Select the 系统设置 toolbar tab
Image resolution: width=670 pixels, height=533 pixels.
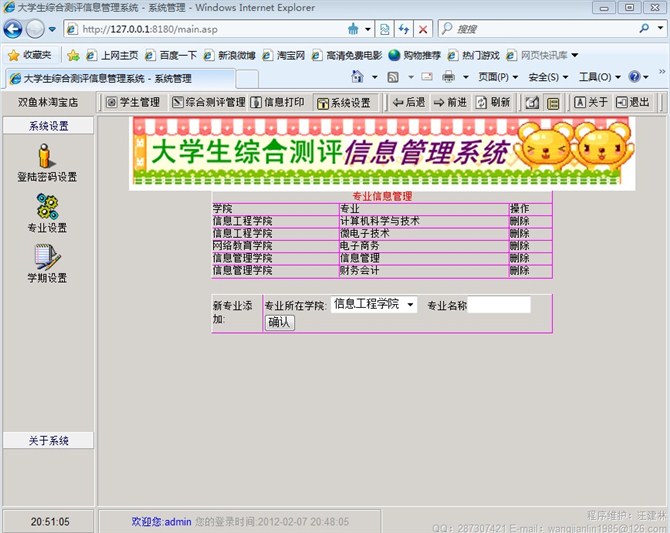coord(343,102)
